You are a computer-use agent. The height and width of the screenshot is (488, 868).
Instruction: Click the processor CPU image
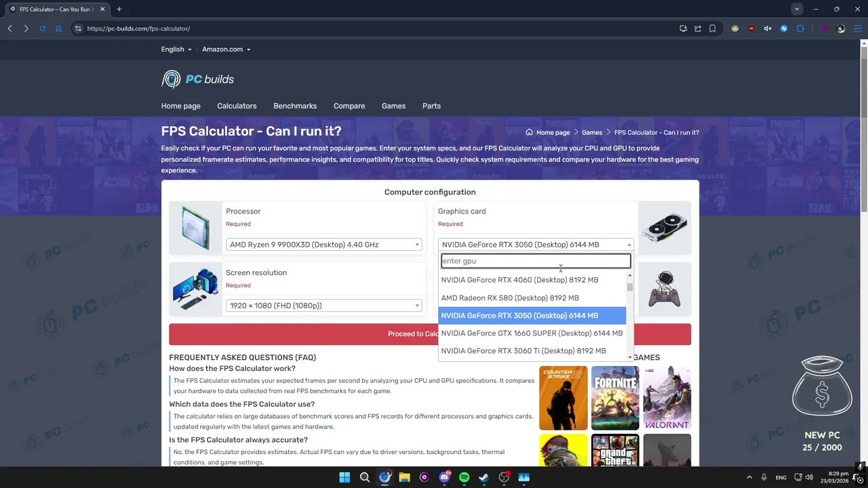coord(195,228)
